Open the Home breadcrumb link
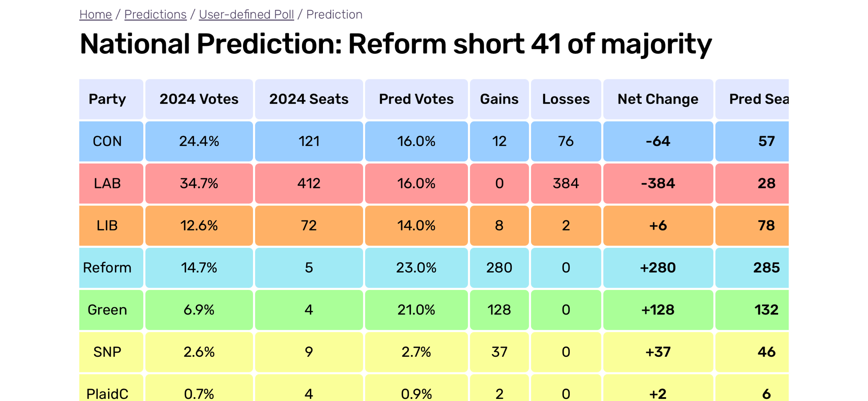Viewport: 868px width, 401px height. 95,14
